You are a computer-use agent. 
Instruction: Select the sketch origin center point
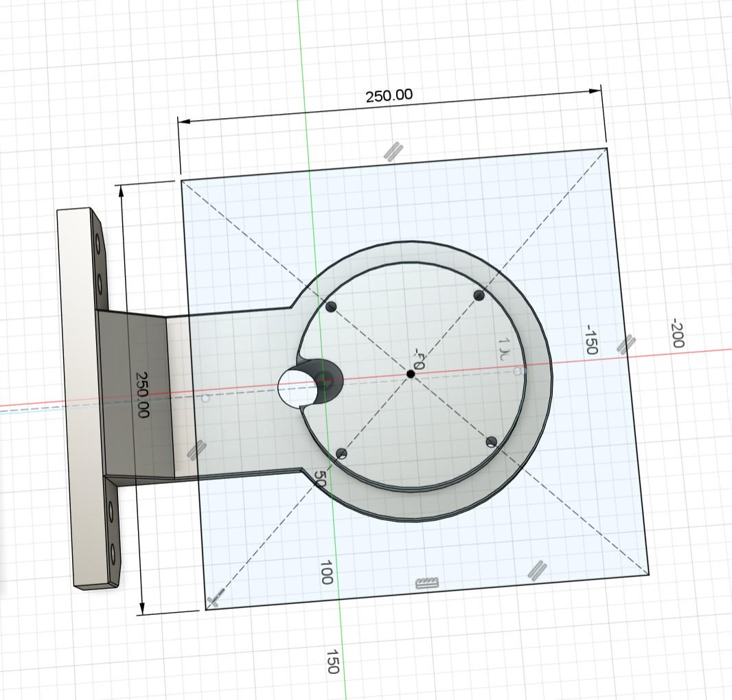coord(411,374)
